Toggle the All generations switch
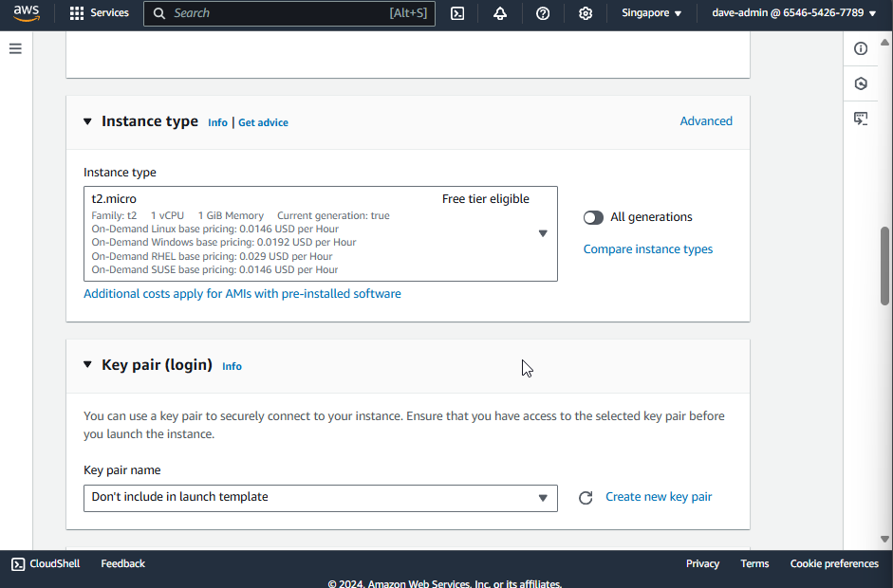893x588 pixels. pyautogui.click(x=593, y=217)
